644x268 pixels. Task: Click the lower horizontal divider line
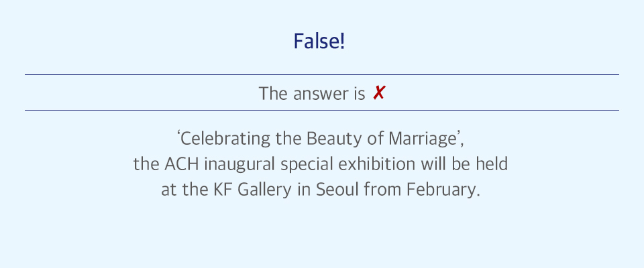(321, 110)
